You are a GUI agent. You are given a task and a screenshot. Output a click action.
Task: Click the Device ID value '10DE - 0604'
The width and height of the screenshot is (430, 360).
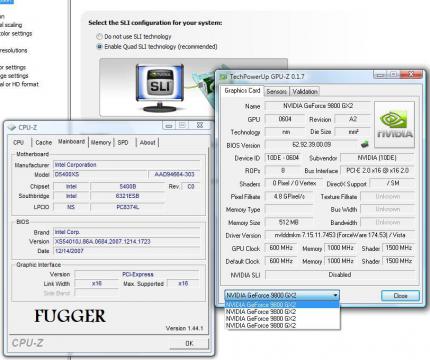tap(283, 158)
